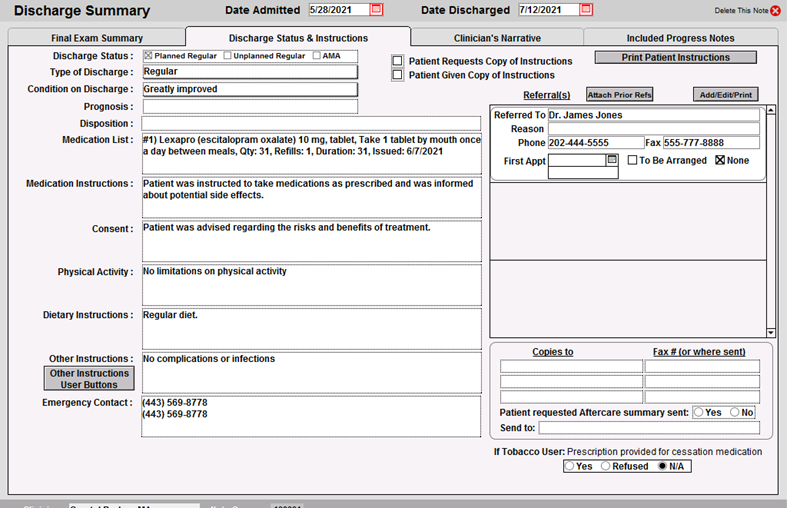Click into the Consent text box
This screenshot has height=508, width=800.
pos(312,241)
